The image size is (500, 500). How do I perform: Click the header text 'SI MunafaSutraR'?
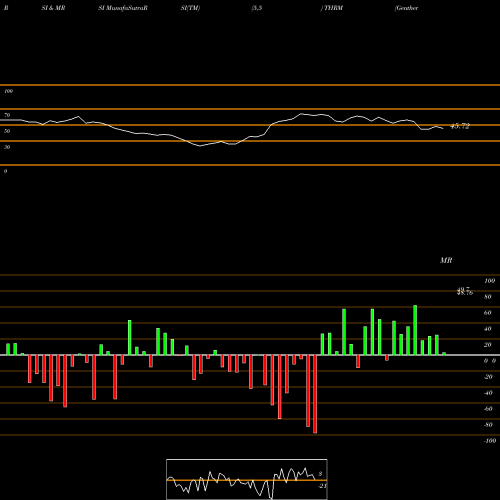coord(123,8)
